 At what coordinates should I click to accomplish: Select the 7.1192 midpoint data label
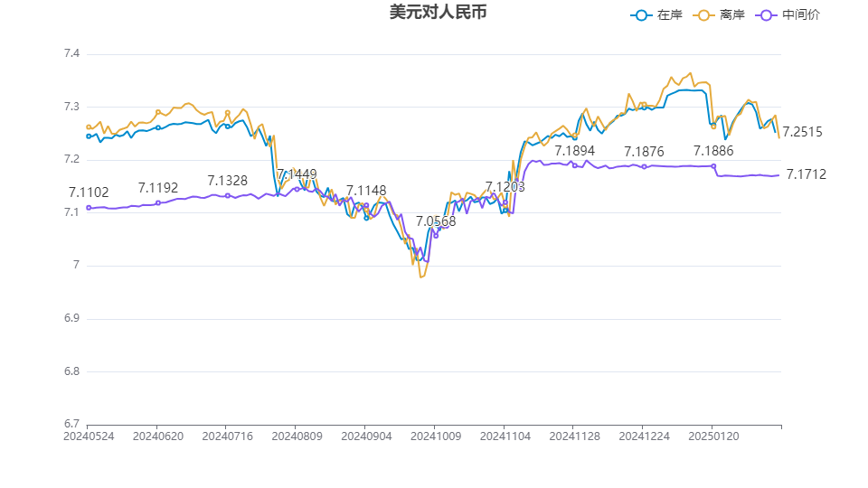158,188
